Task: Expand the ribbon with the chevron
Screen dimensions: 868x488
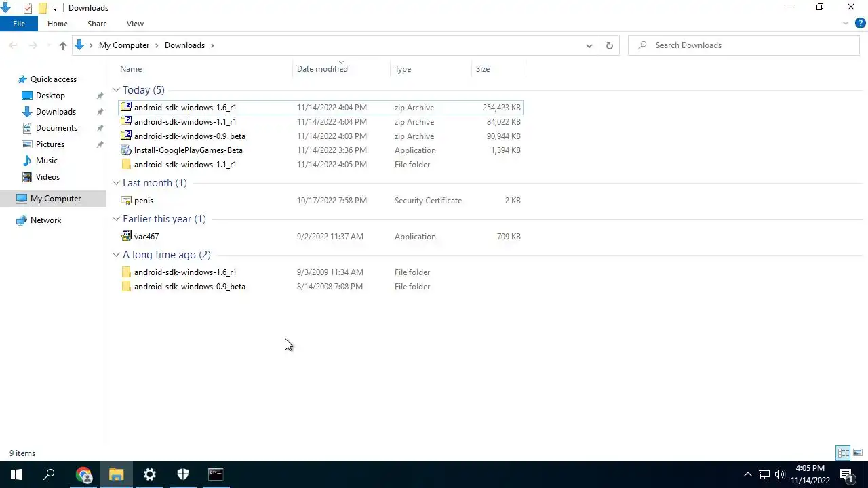Action: coord(846,24)
